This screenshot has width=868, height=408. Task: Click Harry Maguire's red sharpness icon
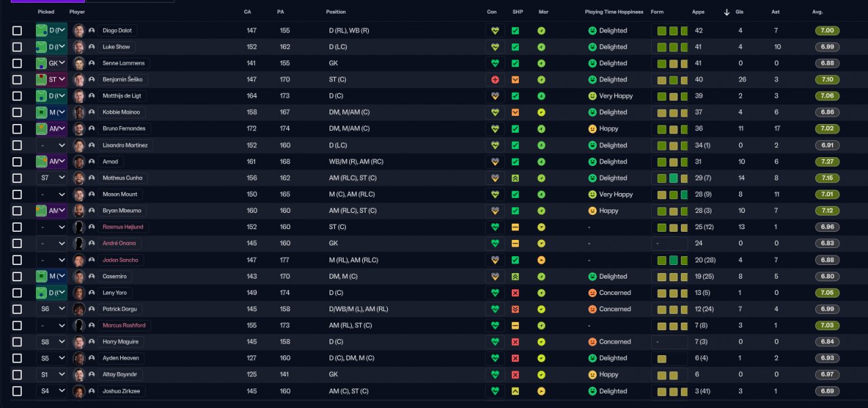515,342
